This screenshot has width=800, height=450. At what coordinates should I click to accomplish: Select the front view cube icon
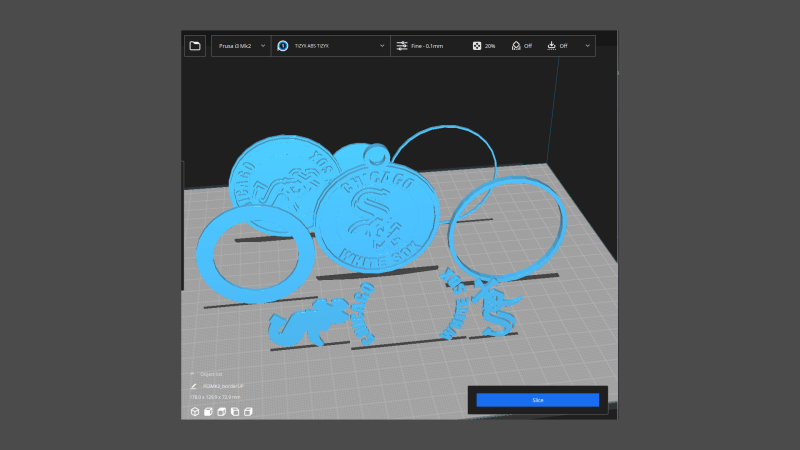[208, 411]
